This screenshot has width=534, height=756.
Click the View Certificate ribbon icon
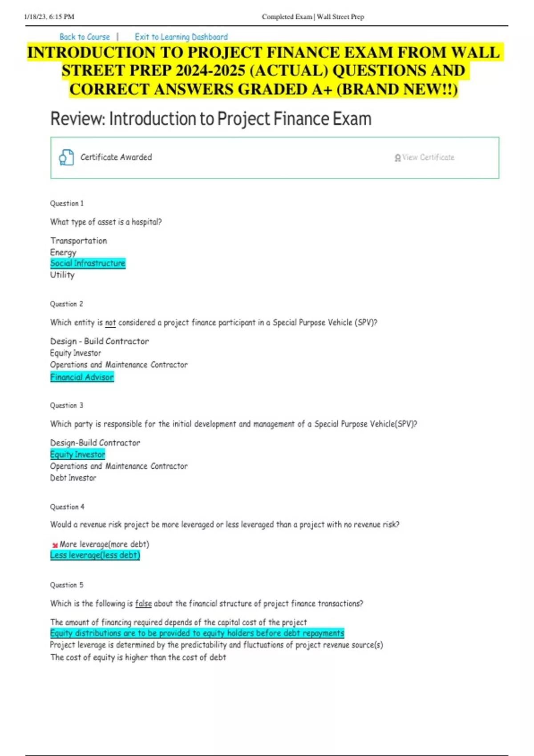pos(397,158)
